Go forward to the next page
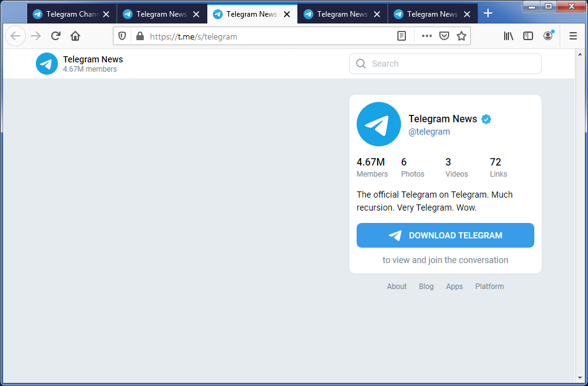 click(36, 36)
